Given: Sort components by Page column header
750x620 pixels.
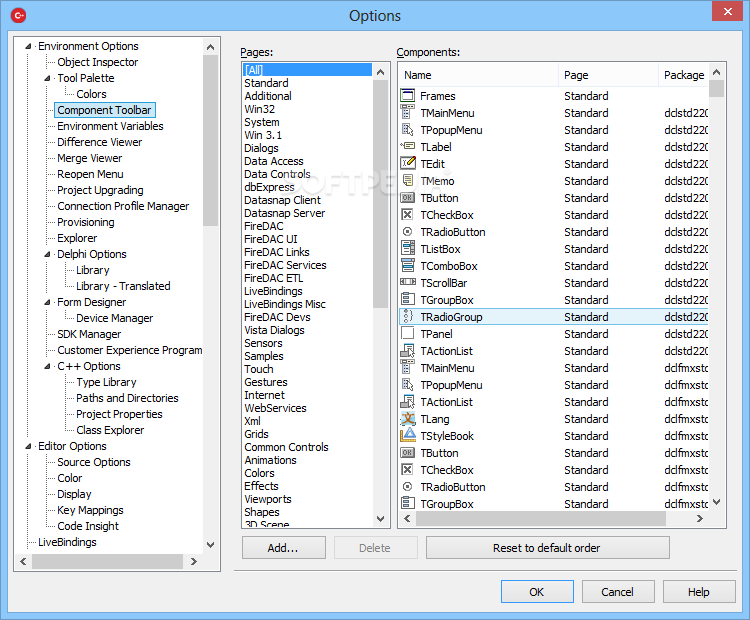Looking at the screenshot, I should (x=608, y=75).
